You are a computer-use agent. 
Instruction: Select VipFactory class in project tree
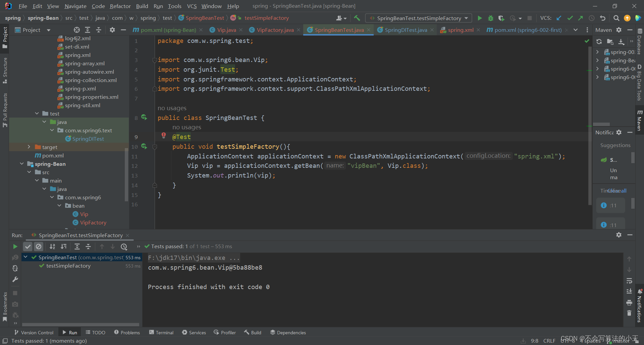90,222
